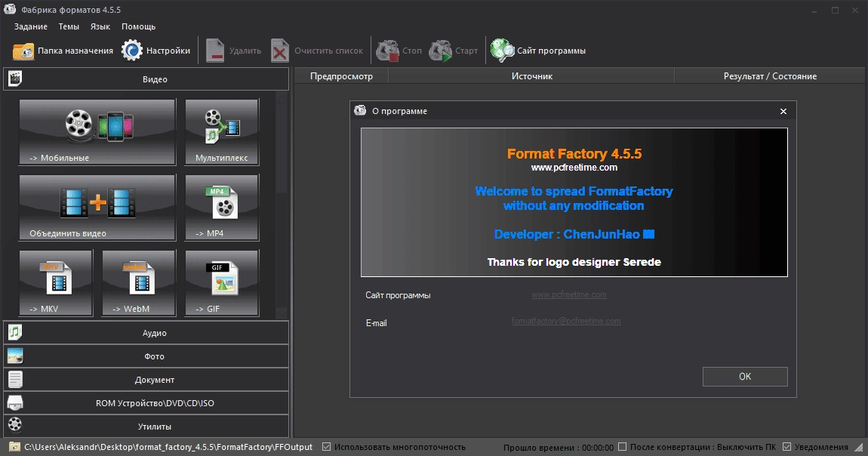Click the Прошло времени : 00:00:00 text
The image size is (868, 456).
pyautogui.click(x=558, y=447)
